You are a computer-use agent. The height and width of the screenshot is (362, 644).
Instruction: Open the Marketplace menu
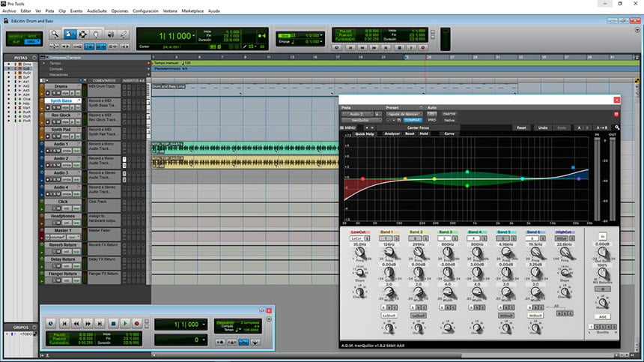pos(192,11)
